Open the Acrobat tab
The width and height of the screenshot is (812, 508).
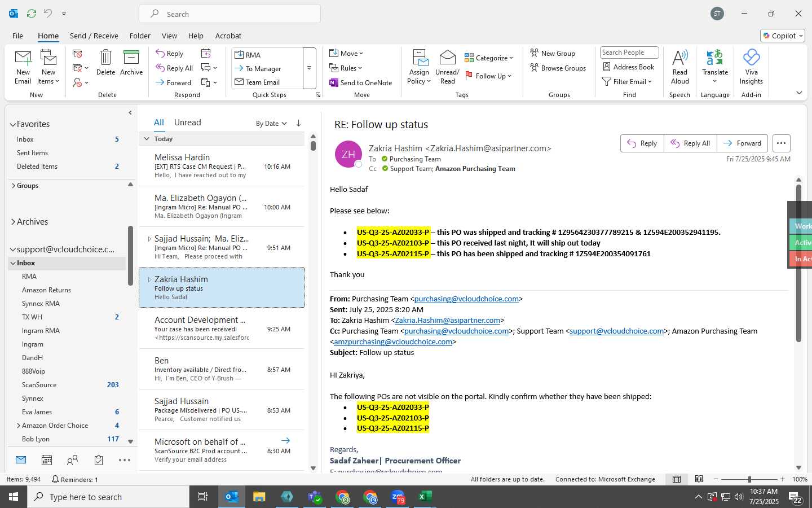[x=228, y=36]
